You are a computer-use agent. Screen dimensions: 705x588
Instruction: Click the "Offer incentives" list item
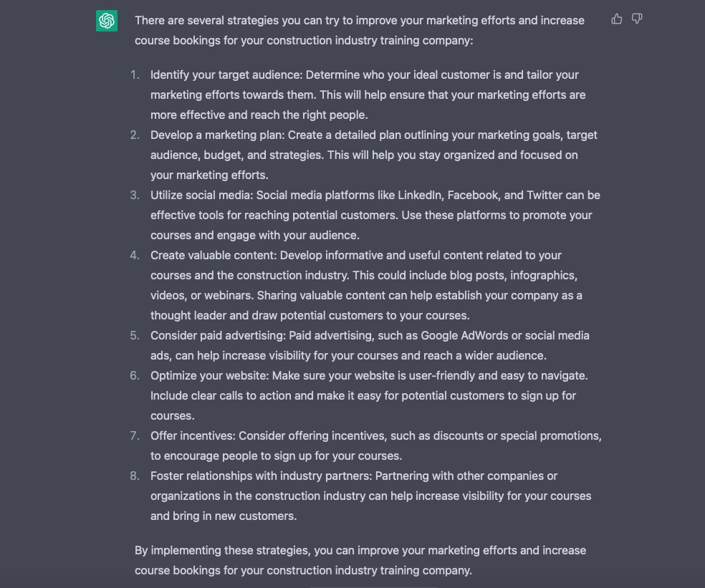(375, 445)
